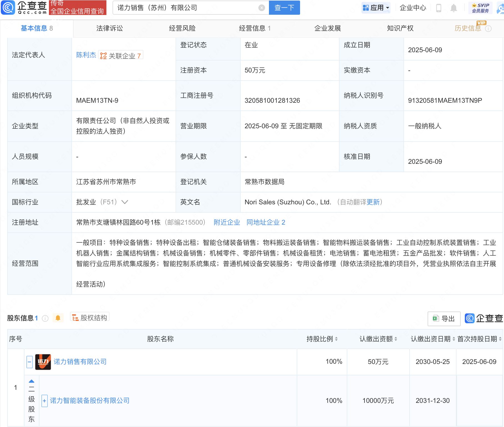Open the 应用 dropdown menu
This screenshot has height=427, width=504.
(x=376, y=8)
